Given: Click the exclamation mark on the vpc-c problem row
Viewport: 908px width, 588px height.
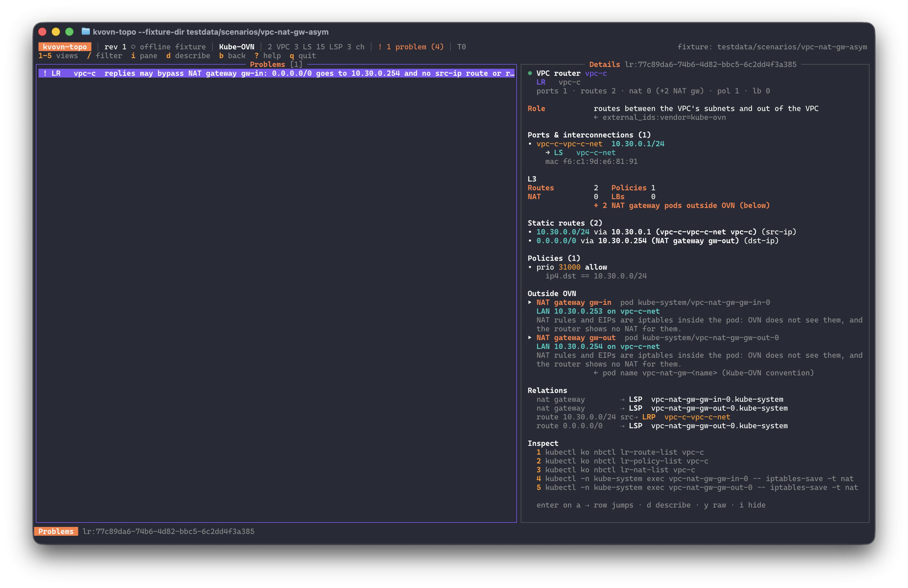Looking at the screenshot, I should click(45, 73).
